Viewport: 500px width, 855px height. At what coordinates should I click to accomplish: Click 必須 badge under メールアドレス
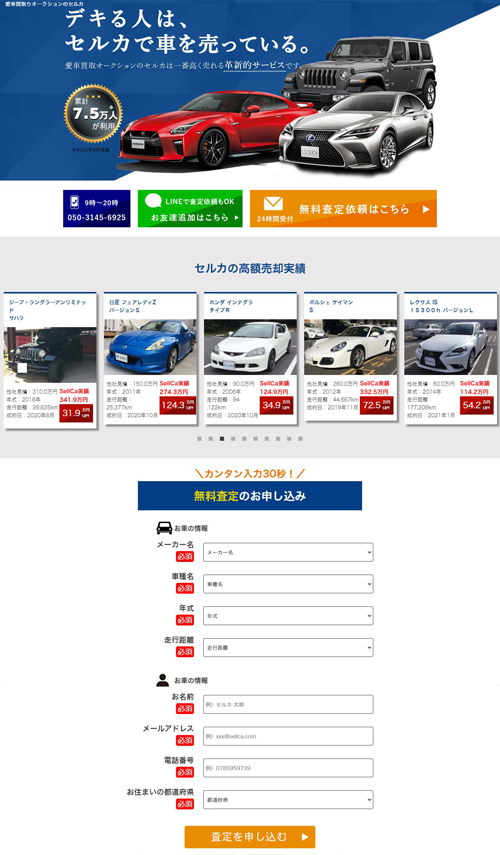[x=185, y=740]
